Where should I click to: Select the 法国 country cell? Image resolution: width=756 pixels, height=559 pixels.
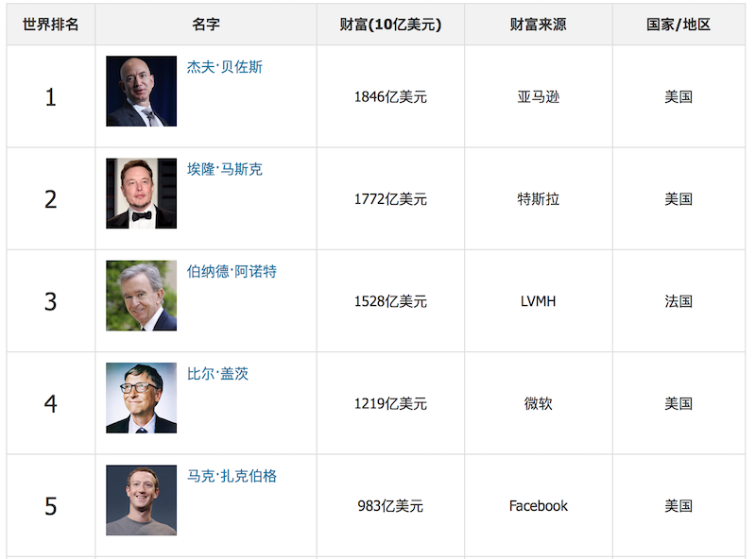(679, 301)
